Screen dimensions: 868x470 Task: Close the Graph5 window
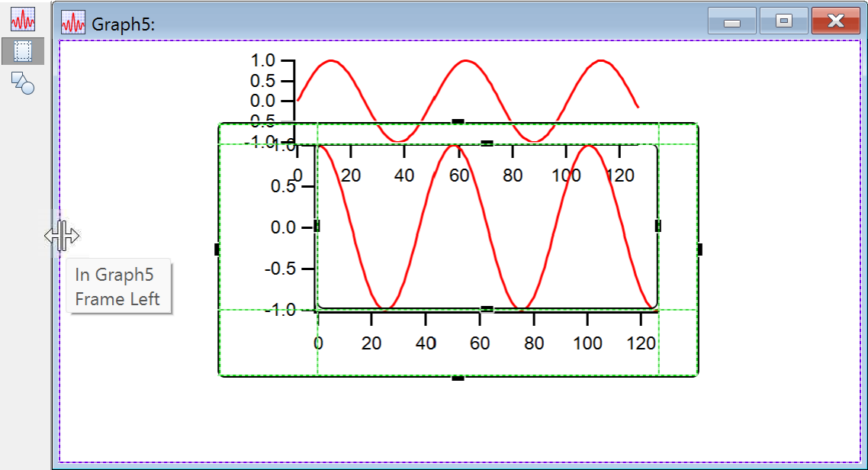(835, 21)
